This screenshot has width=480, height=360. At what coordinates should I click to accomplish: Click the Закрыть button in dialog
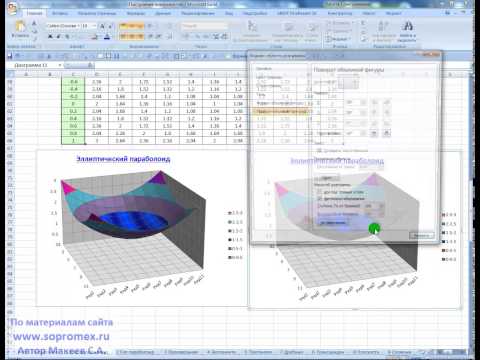pyautogui.click(x=422, y=235)
